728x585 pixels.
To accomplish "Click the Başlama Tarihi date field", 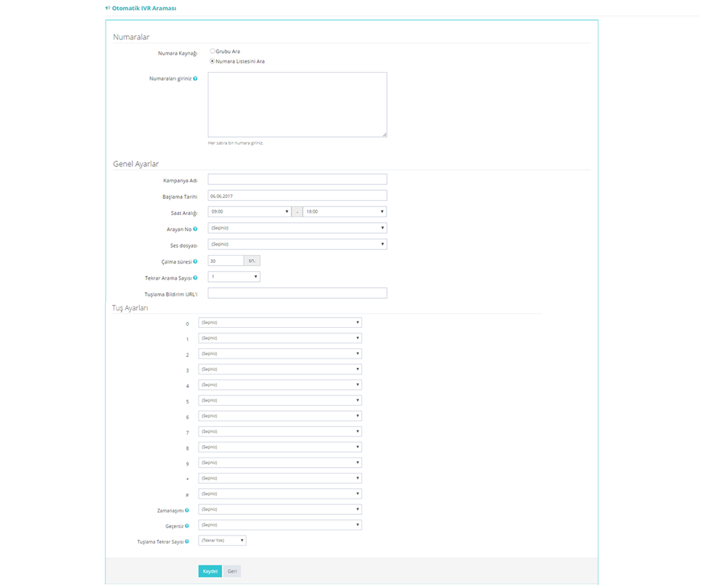I will tap(297, 196).
